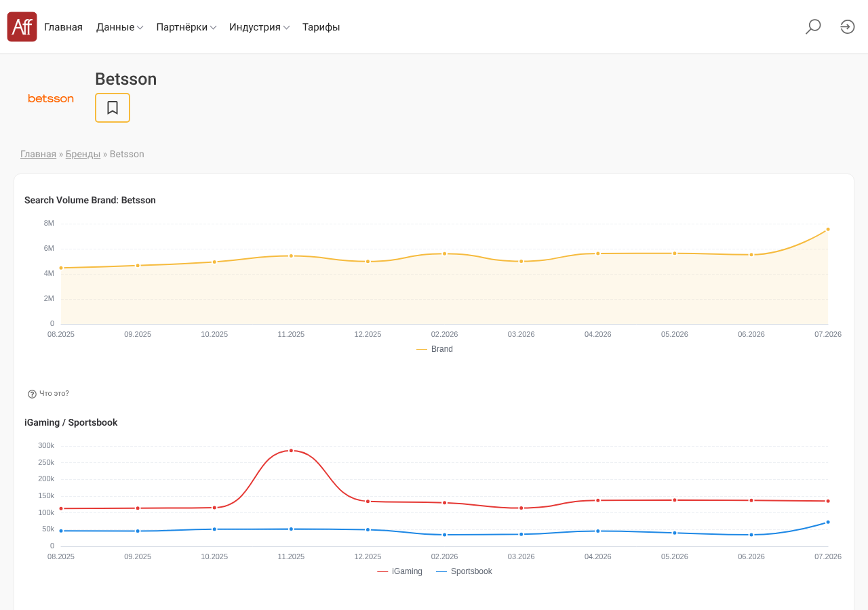Follow the Главная breadcrumb link
Screen dimensions: 868x610
point(38,154)
